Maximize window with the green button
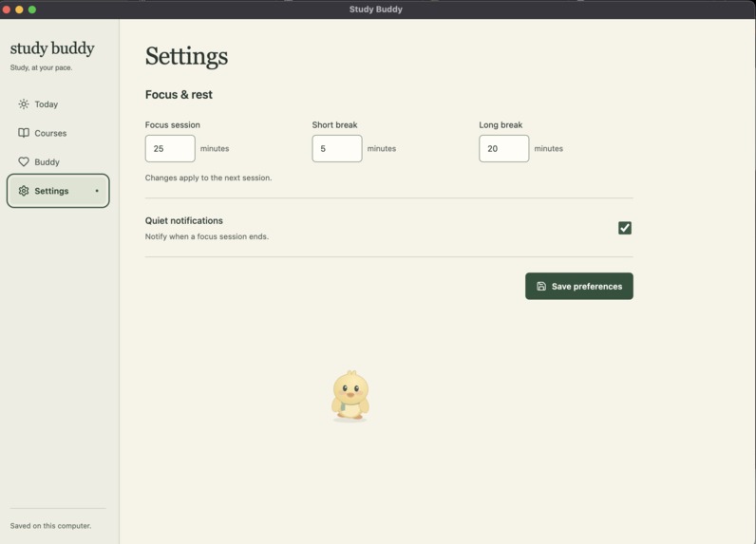Viewport: 756px width, 544px height. 32,9
